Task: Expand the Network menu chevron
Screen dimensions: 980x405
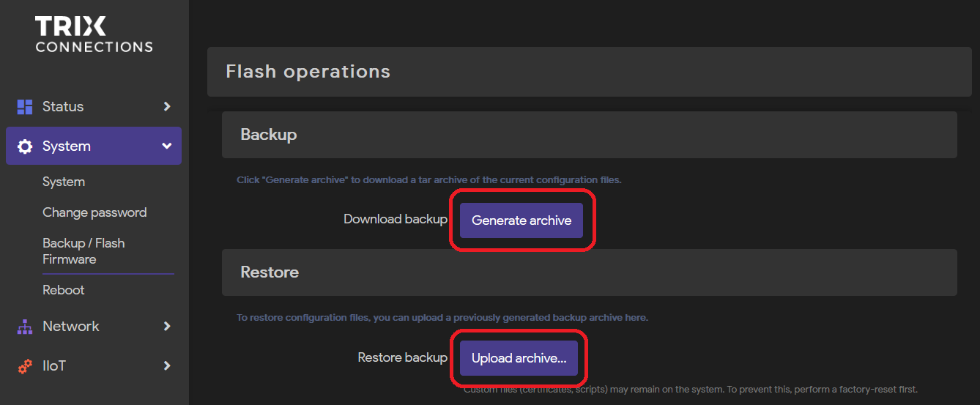Action: 167,327
